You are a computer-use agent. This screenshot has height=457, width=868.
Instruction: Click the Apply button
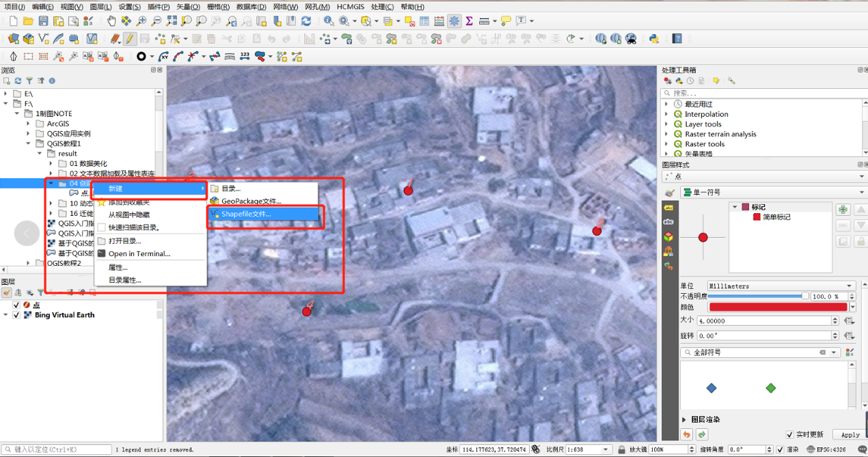850,434
